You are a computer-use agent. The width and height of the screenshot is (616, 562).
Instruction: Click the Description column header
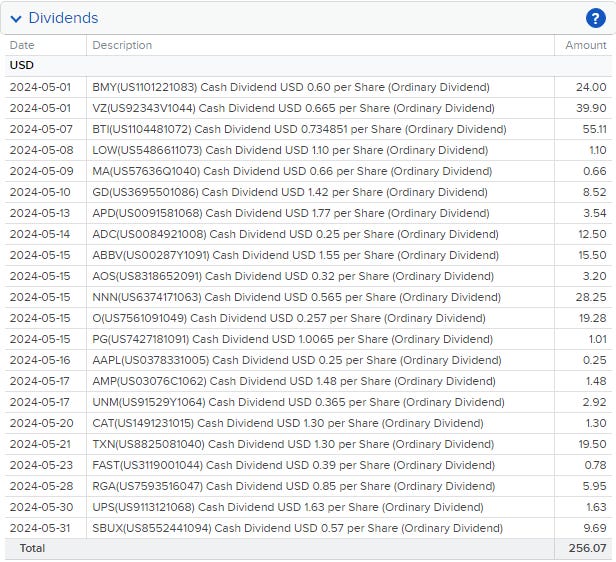pyautogui.click(x=122, y=45)
